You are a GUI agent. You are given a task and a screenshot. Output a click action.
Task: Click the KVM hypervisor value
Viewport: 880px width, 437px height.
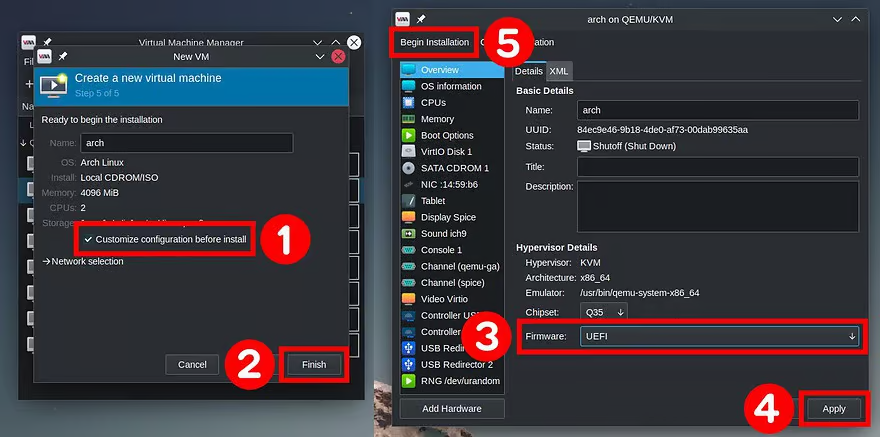click(x=590, y=263)
